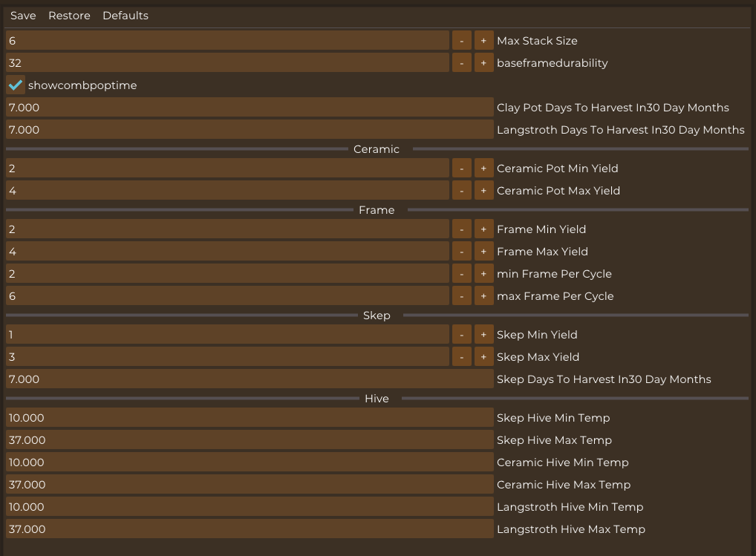The width and height of the screenshot is (756, 556).
Task: Decrease min Frame Per Cycle value
Action: (x=461, y=274)
